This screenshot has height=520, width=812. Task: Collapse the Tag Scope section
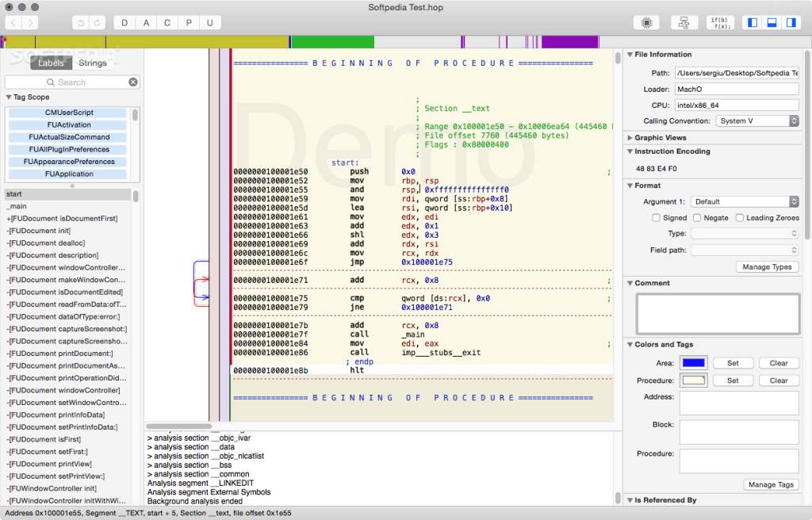coord(8,97)
